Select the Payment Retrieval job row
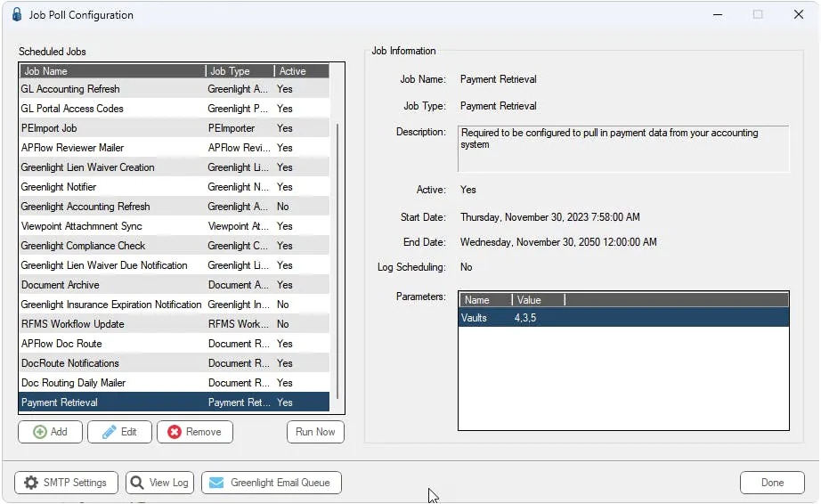The width and height of the screenshot is (821, 504). 175,402
